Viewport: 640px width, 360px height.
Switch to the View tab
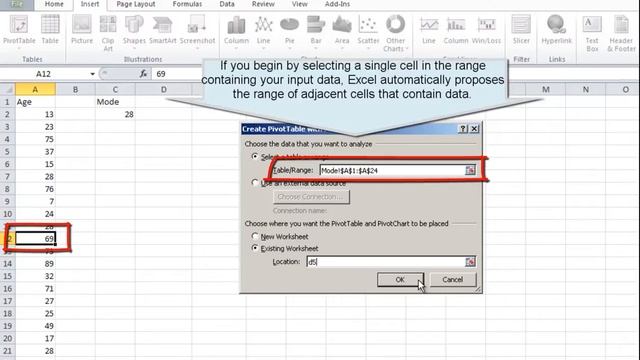[x=300, y=4]
